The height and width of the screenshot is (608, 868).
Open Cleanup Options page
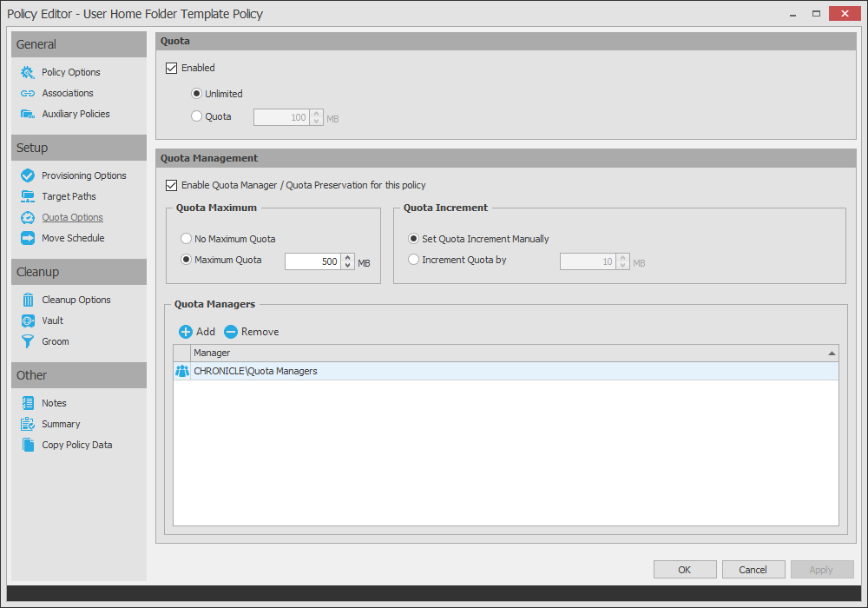[x=76, y=300]
